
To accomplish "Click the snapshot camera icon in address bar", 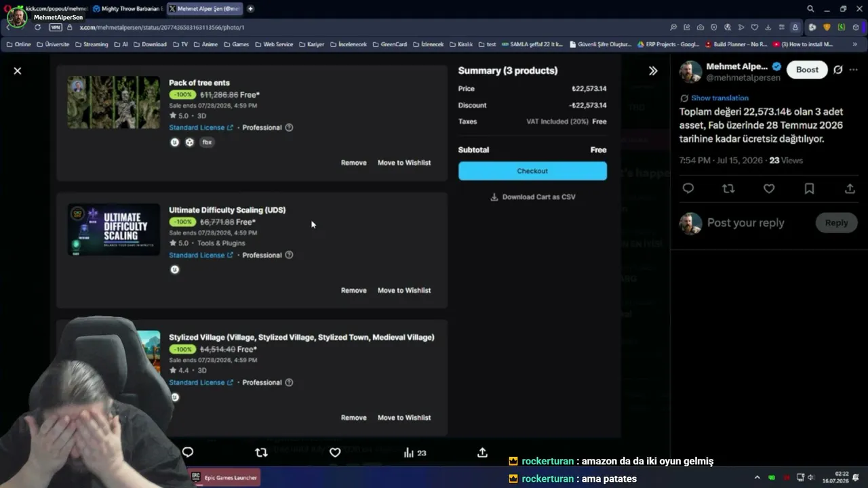I will coord(700,27).
